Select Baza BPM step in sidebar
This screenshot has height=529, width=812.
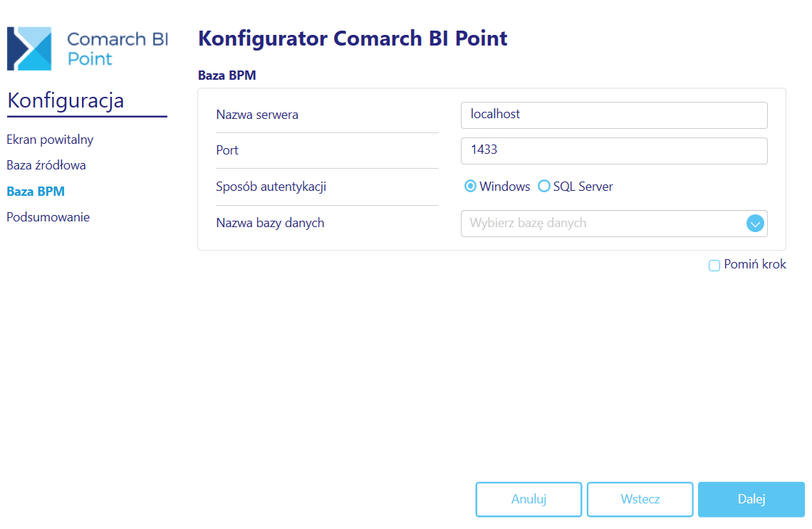[36, 192]
